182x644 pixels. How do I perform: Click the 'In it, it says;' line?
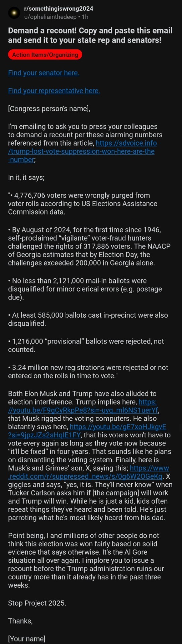click(x=26, y=177)
